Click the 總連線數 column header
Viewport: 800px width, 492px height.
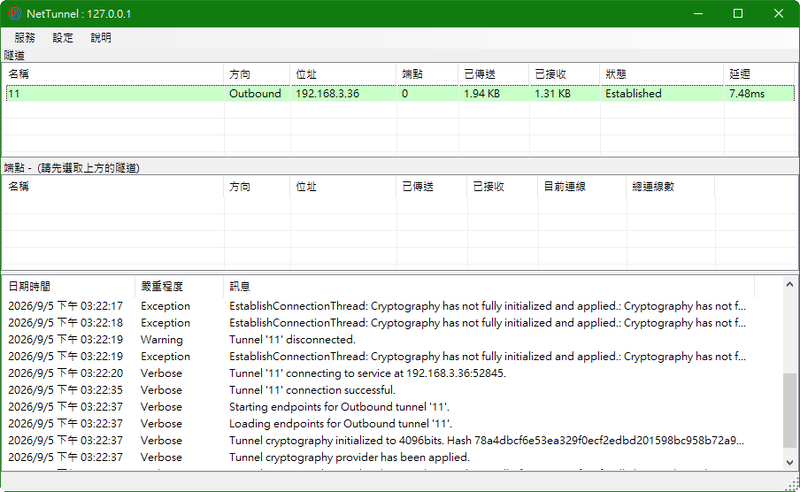671,186
